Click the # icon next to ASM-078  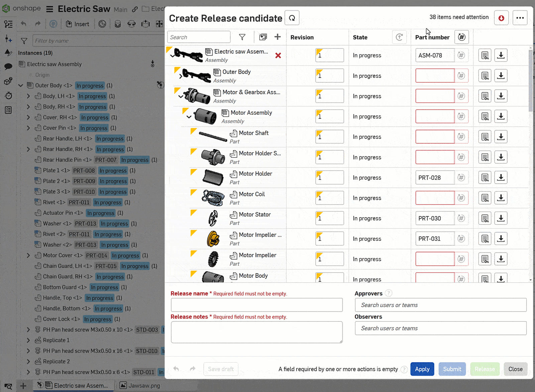461,55
